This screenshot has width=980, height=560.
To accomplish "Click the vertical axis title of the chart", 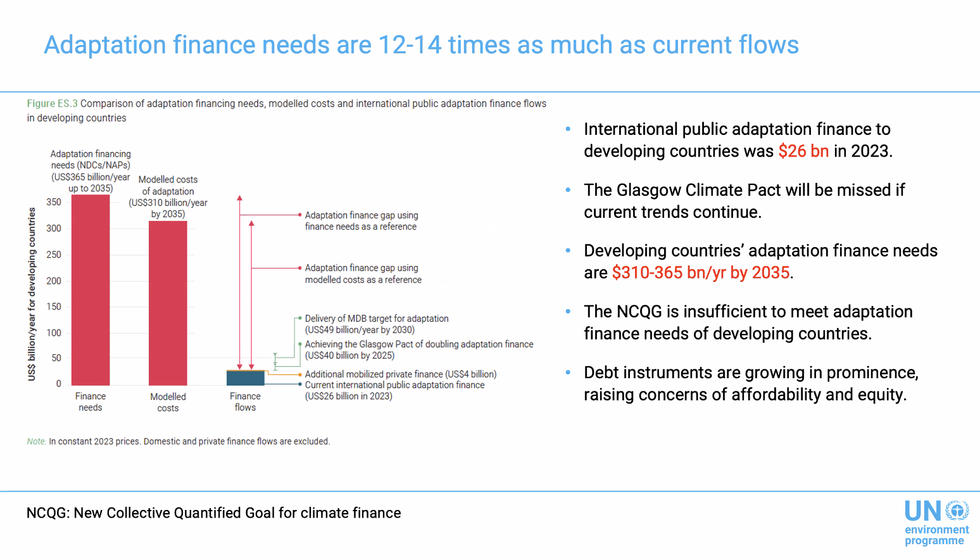I will 32,295.
